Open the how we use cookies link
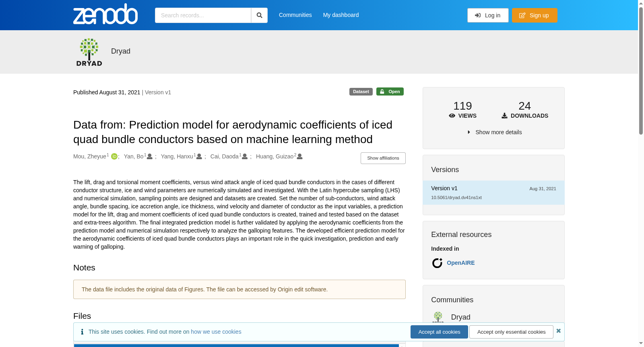644x347 pixels. [216, 332]
